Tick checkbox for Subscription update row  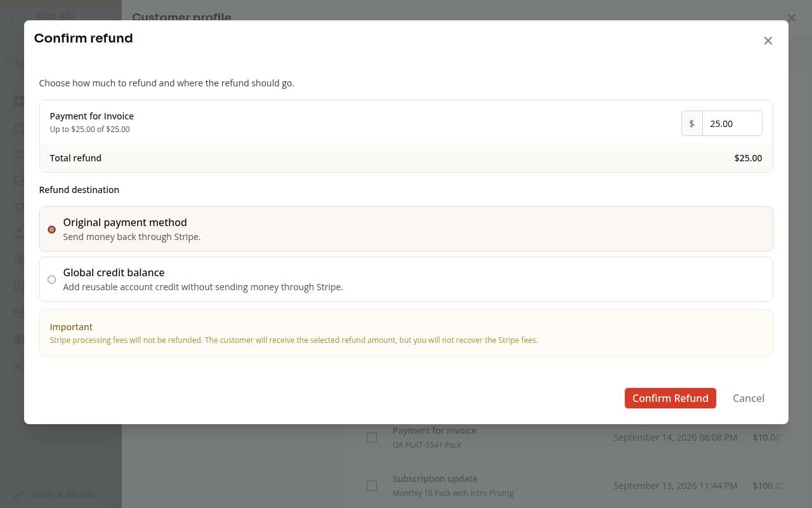point(372,485)
